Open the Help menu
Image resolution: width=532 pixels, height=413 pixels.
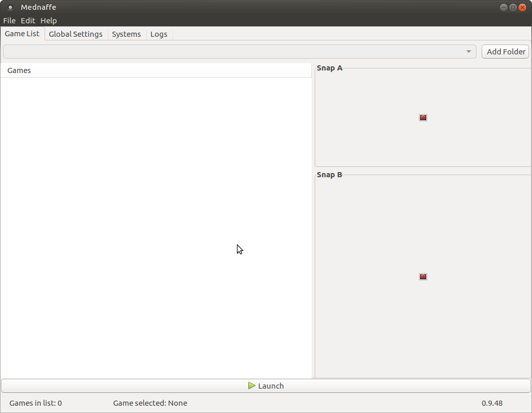click(49, 21)
